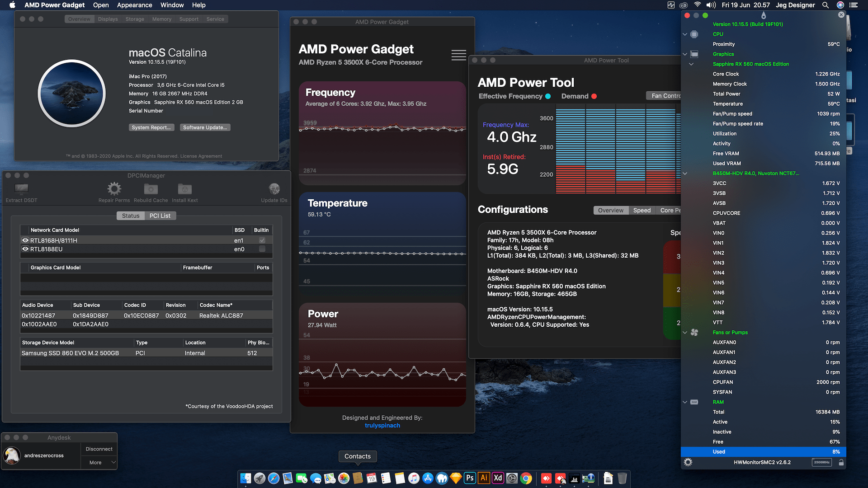
Task: Collapse the B450M-HDV R4.0 Nuvoton section
Action: 685,174
